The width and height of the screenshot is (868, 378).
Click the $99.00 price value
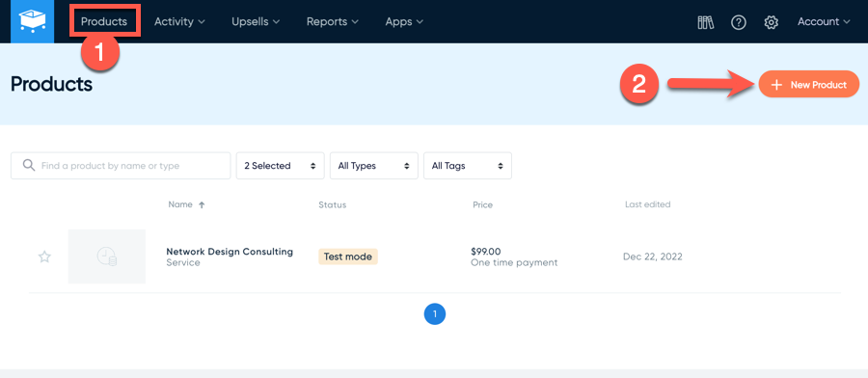tap(486, 252)
